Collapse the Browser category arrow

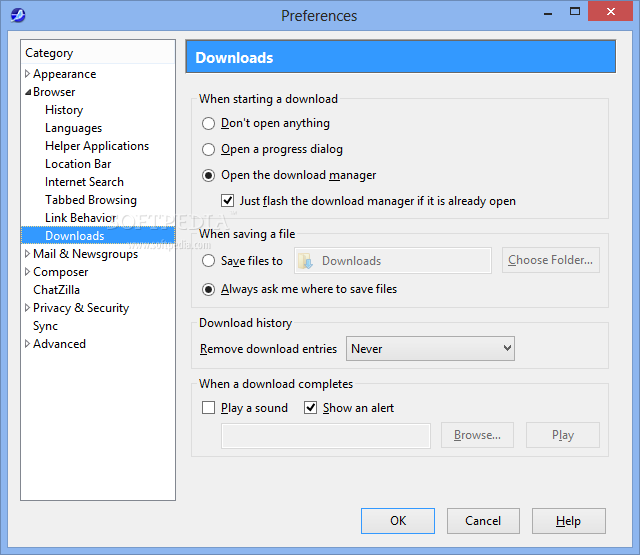pos(28,92)
